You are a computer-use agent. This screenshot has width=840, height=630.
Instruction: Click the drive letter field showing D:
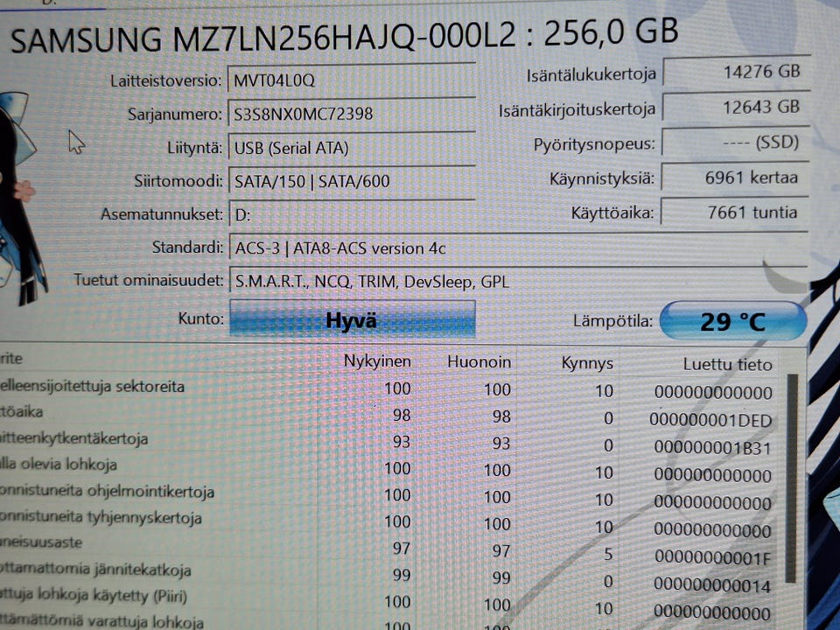352,215
